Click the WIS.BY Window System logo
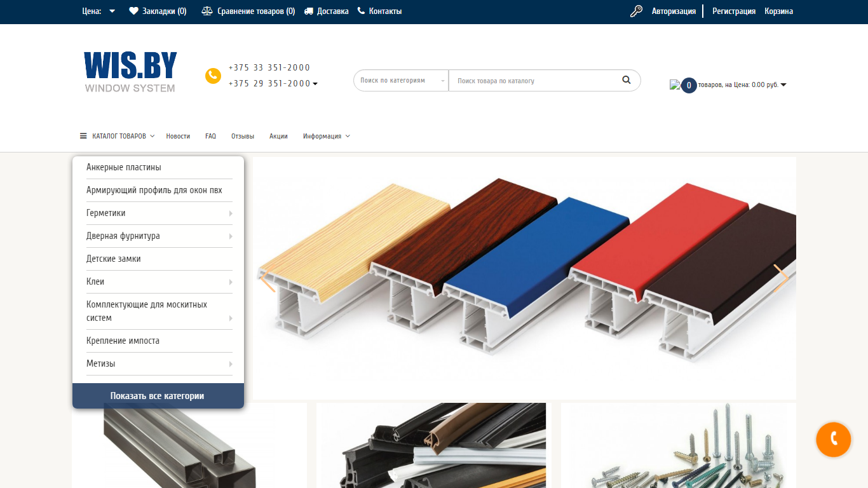868x488 pixels. [x=130, y=72]
